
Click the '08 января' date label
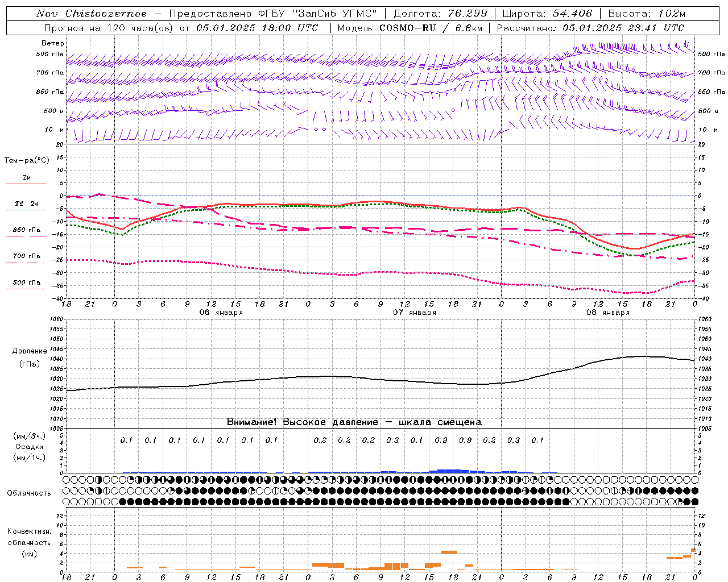(x=608, y=313)
